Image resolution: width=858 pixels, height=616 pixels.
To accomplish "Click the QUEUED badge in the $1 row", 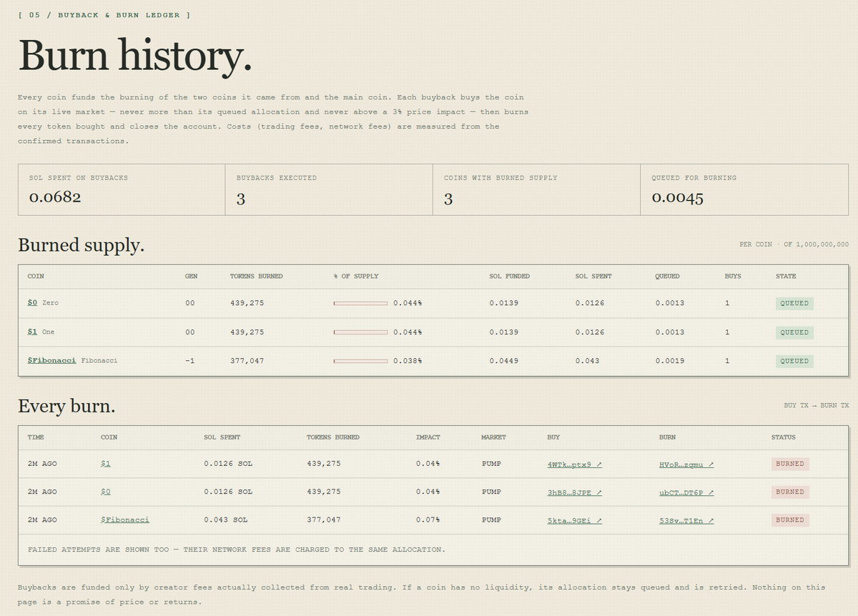I will coord(794,332).
